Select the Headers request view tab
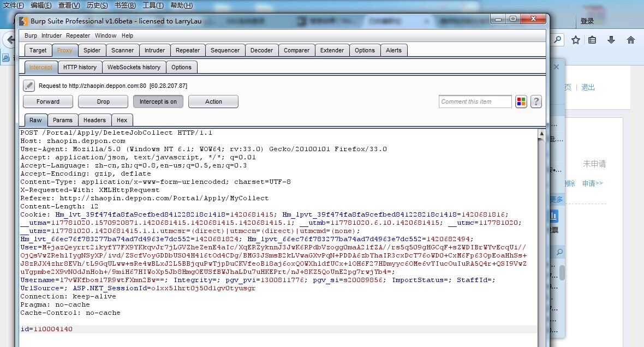644x347 pixels. click(x=94, y=120)
